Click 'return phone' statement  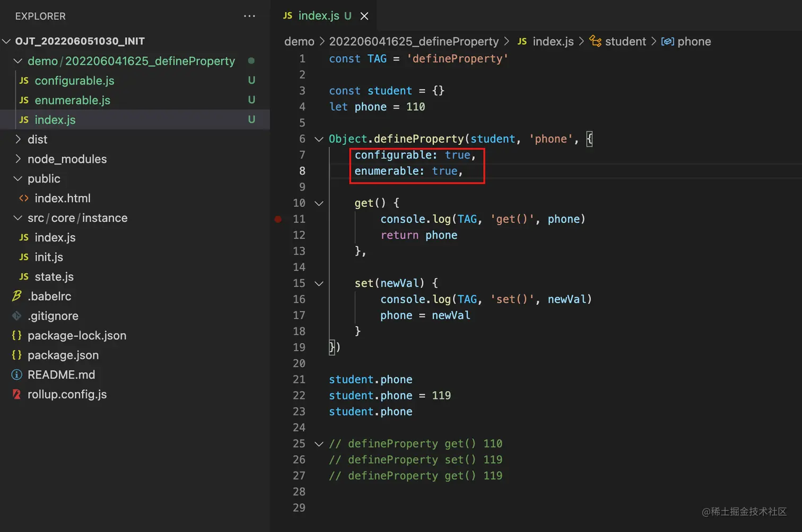pyautogui.click(x=419, y=235)
